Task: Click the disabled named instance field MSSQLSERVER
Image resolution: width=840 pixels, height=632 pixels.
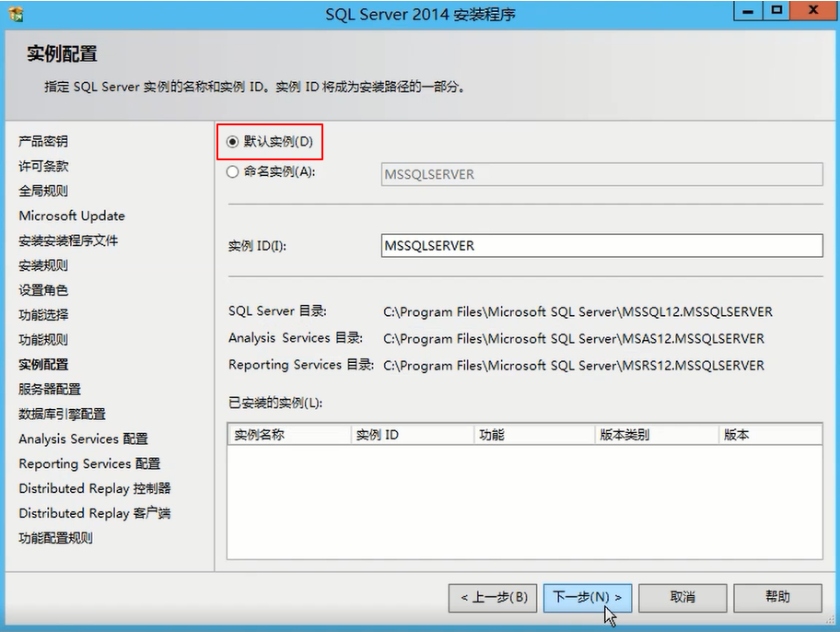Action: [x=601, y=174]
